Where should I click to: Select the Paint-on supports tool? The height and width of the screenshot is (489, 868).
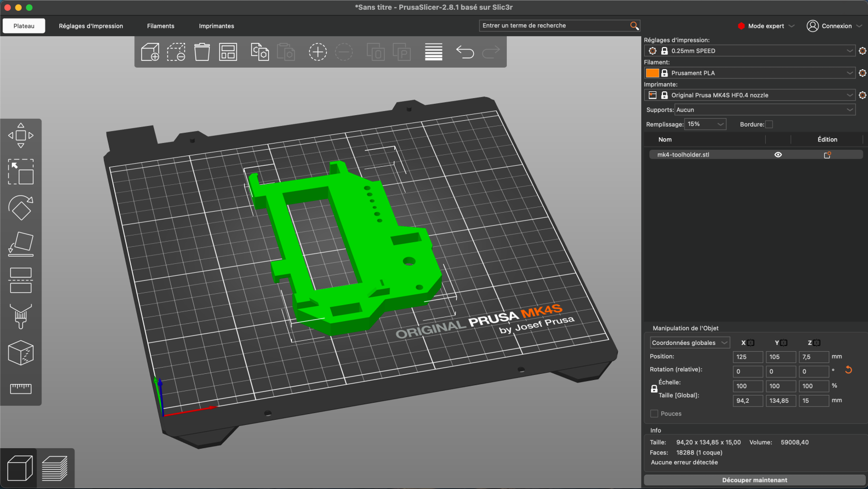click(x=21, y=317)
